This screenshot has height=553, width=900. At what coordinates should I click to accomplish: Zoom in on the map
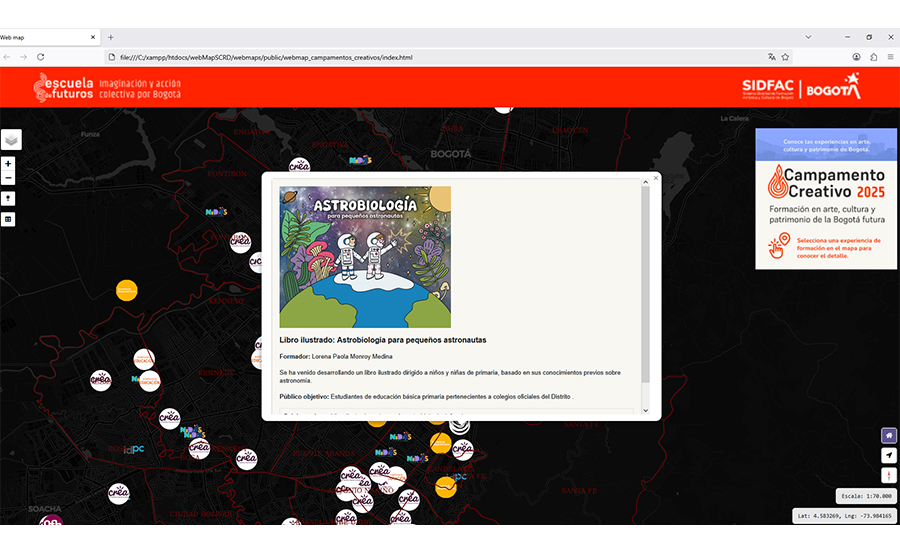(x=9, y=163)
